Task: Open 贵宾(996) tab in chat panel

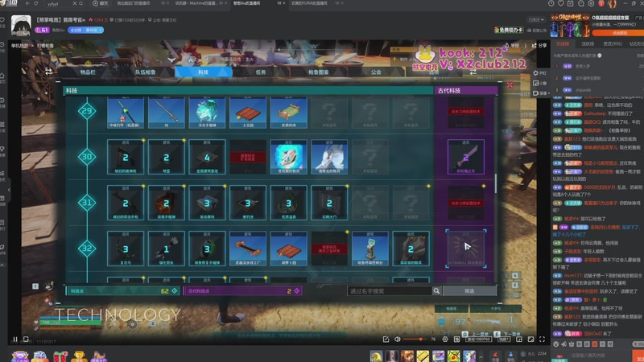Action: coord(613,43)
